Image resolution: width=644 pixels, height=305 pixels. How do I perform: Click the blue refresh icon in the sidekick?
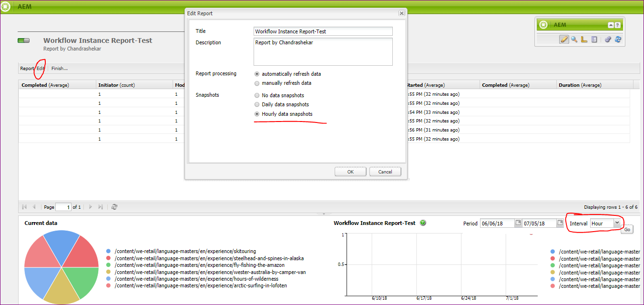[x=618, y=39]
